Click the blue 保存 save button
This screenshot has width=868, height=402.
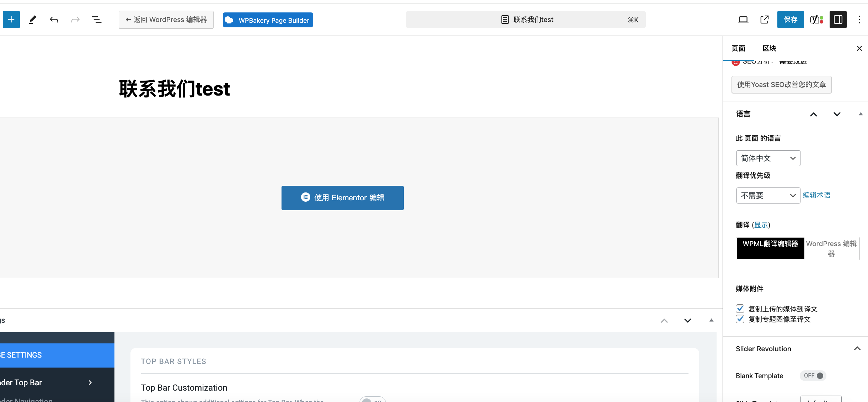tap(791, 20)
